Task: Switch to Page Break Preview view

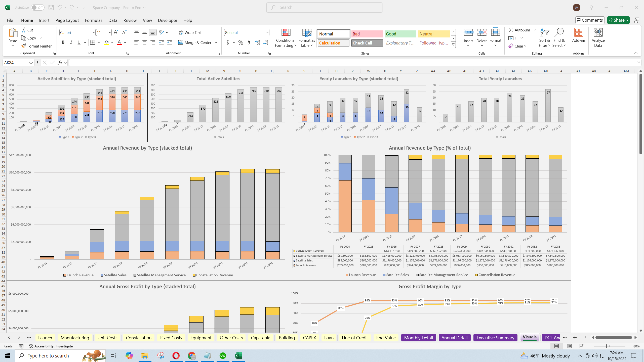Action: click(582, 346)
